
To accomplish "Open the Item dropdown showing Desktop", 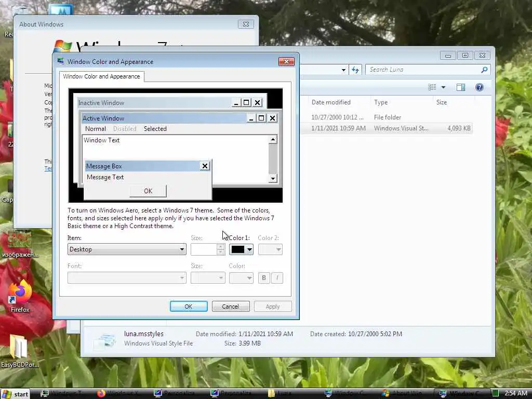I will (127, 249).
